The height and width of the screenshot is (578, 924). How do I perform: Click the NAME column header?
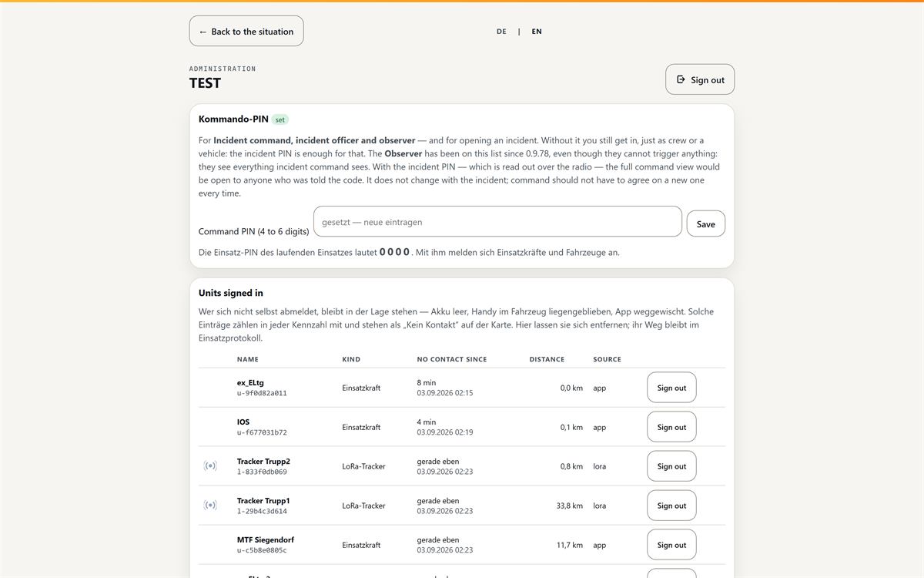[248, 359]
